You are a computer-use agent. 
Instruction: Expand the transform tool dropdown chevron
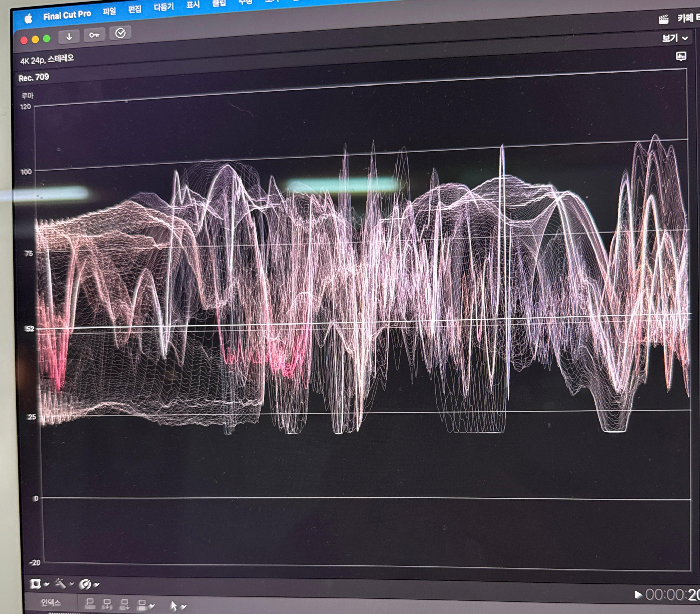click(x=47, y=584)
